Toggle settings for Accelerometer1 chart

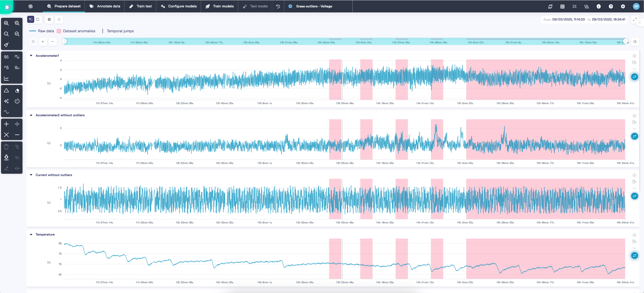(x=634, y=77)
